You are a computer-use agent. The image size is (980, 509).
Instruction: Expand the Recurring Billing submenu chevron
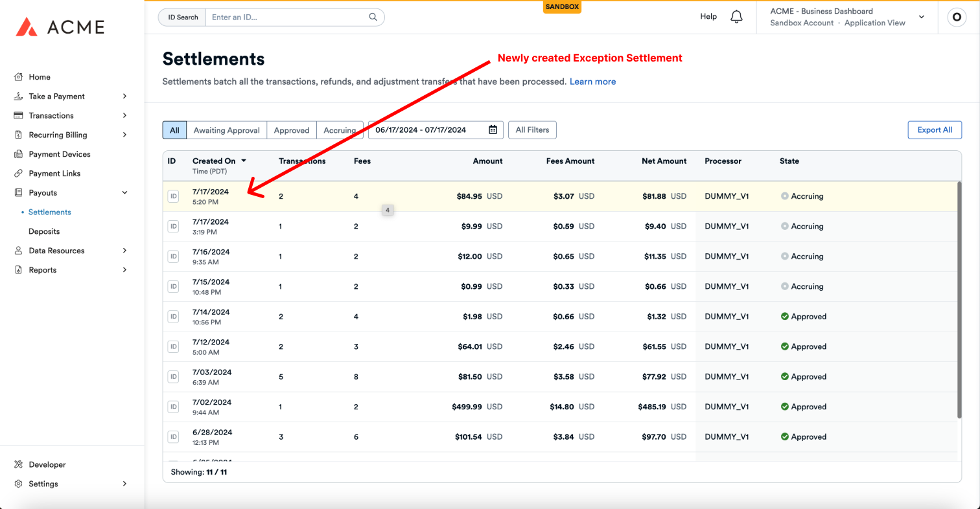pos(124,135)
